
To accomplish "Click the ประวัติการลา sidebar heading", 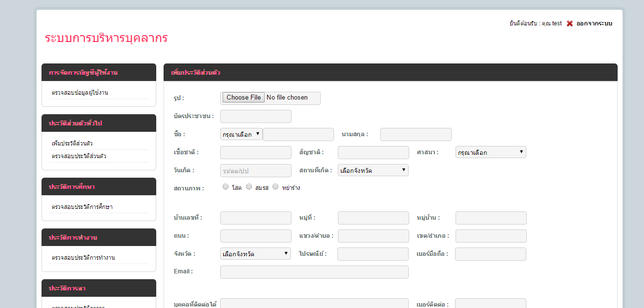I will 99,288.
